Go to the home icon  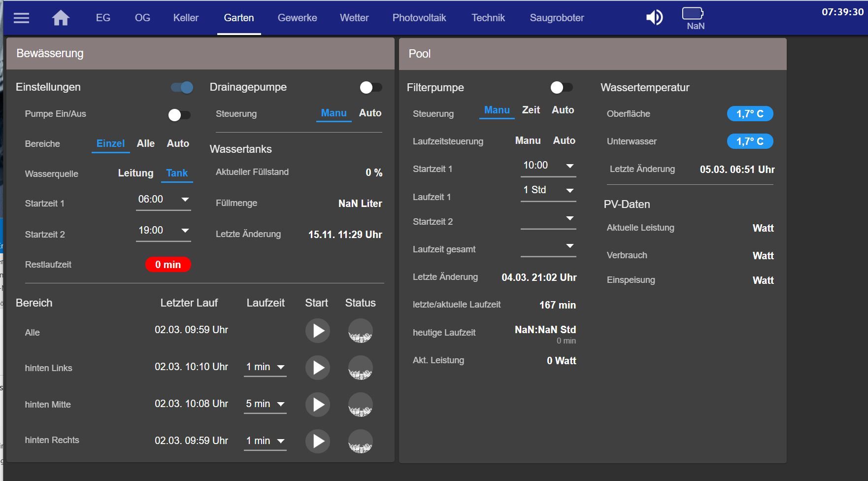[61, 18]
